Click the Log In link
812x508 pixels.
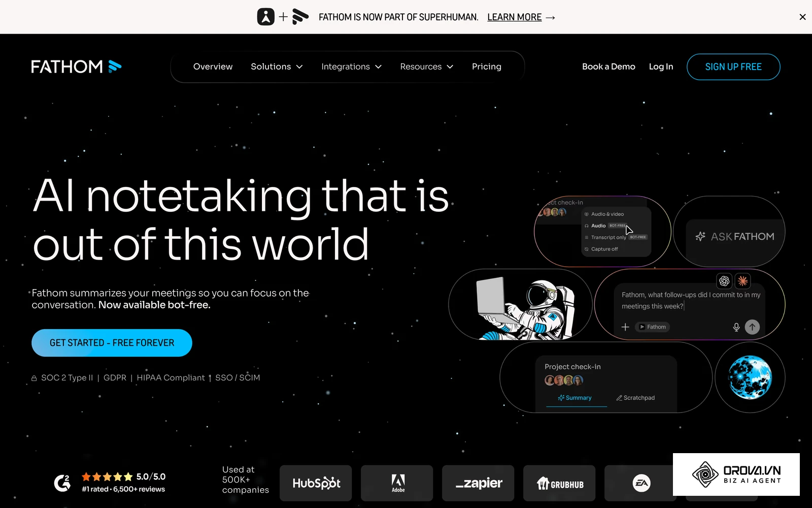point(661,67)
